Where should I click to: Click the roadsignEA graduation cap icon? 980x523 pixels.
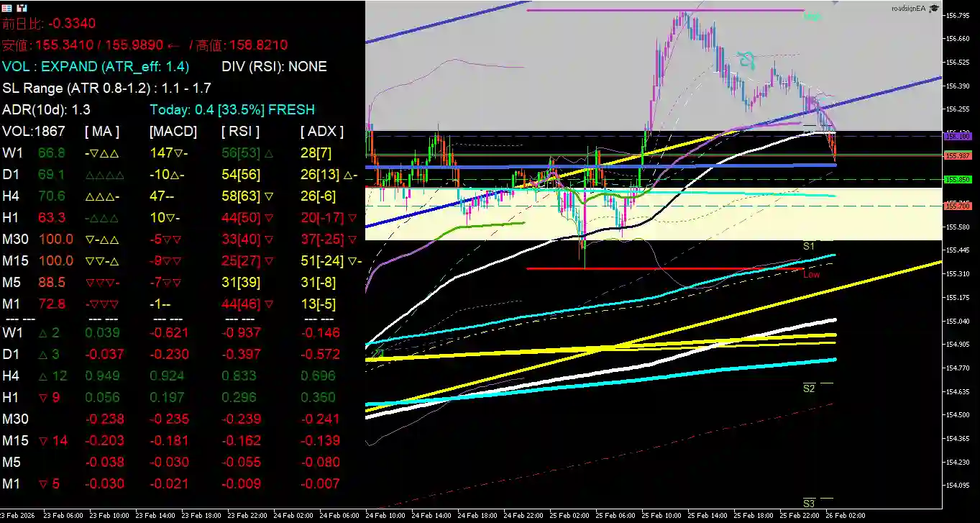coord(934,8)
